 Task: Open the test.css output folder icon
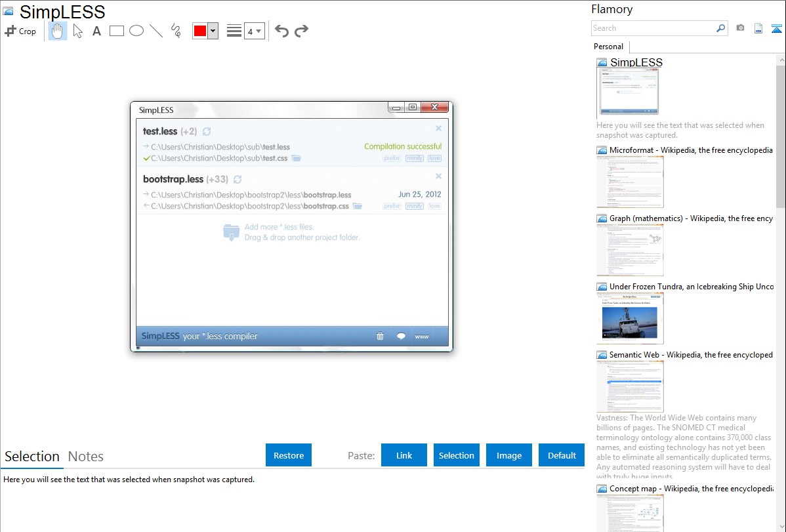pyautogui.click(x=297, y=158)
